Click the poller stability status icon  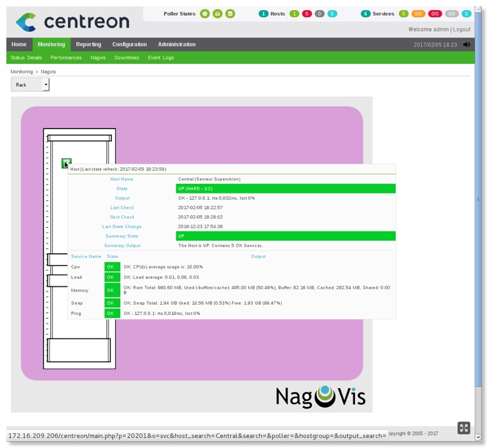pyautogui.click(x=218, y=14)
